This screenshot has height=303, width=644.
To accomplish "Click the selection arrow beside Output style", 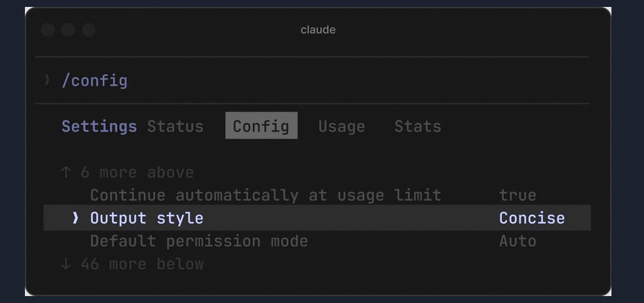I will pyautogui.click(x=75, y=218).
